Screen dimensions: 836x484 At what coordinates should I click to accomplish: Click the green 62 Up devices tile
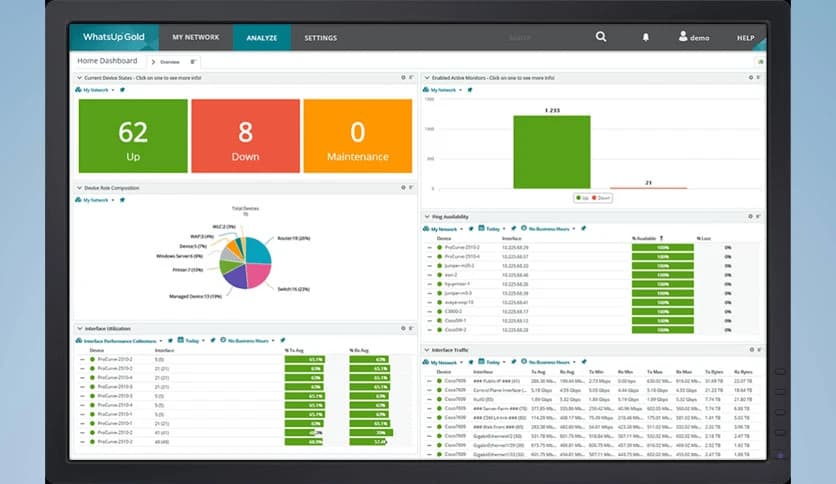point(133,136)
